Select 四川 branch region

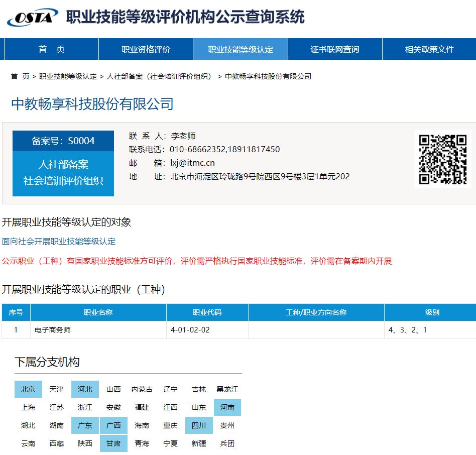[199, 425]
